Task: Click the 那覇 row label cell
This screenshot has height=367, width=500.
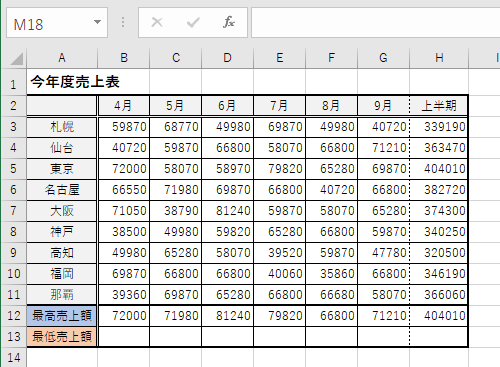Action: pyautogui.click(x=62, y=295)
